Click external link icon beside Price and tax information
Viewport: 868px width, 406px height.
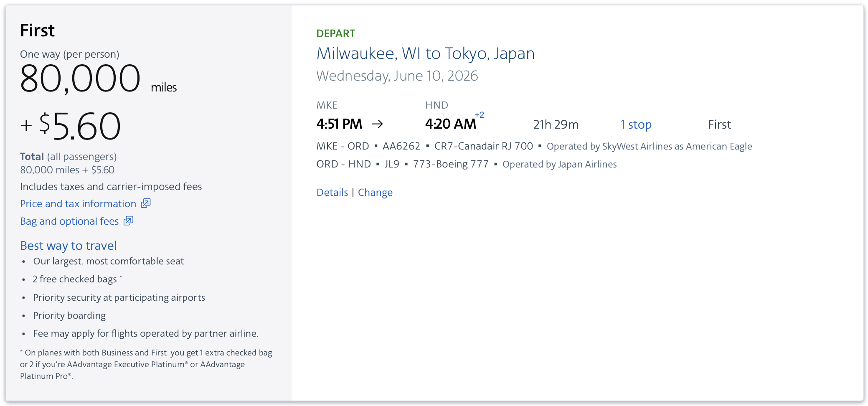(x=145, y=203)
